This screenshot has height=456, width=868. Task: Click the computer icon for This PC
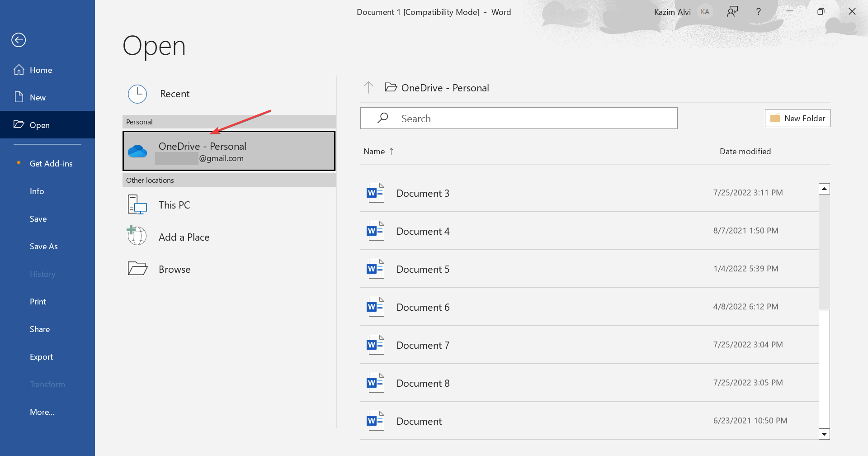137,204
